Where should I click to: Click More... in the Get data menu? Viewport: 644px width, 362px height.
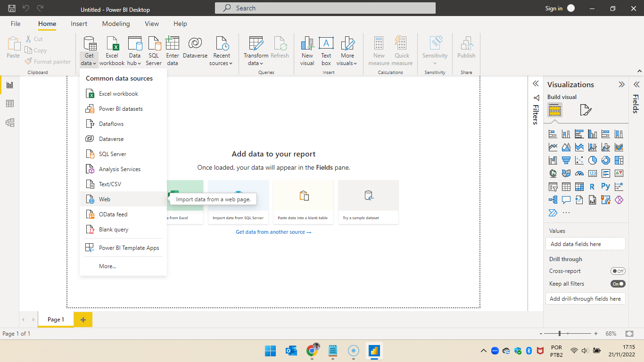[x=123, y=266]
